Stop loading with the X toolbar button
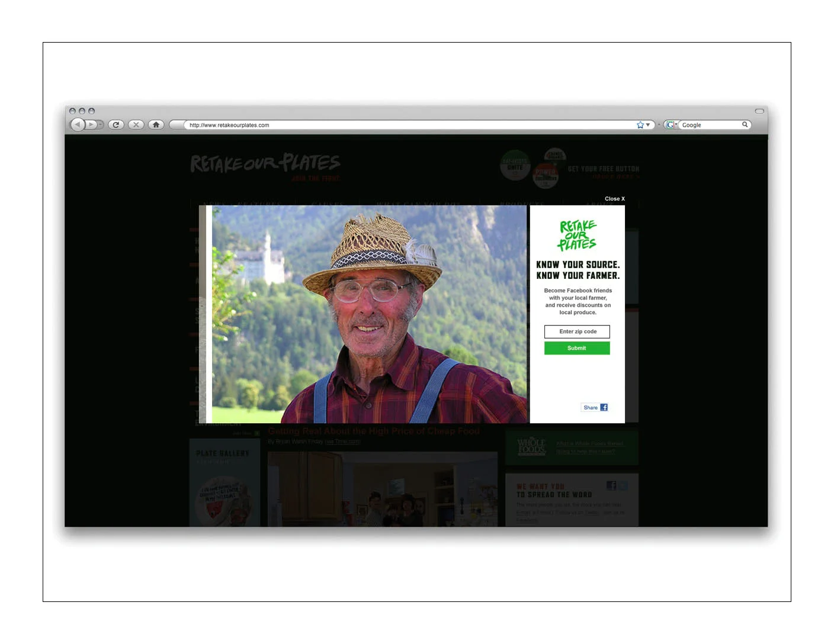834x644 pixels. pos(136,124)
